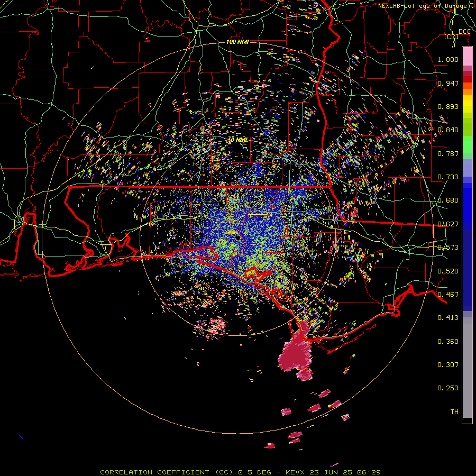Click the light pink segment atop the color bar

tap(467, 57)
